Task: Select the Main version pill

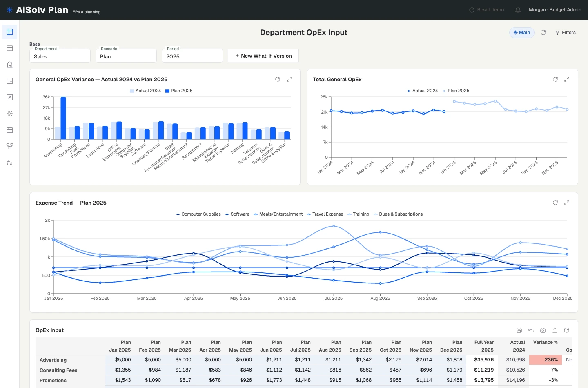Action: pyautogui.click(x=522, y=33)
